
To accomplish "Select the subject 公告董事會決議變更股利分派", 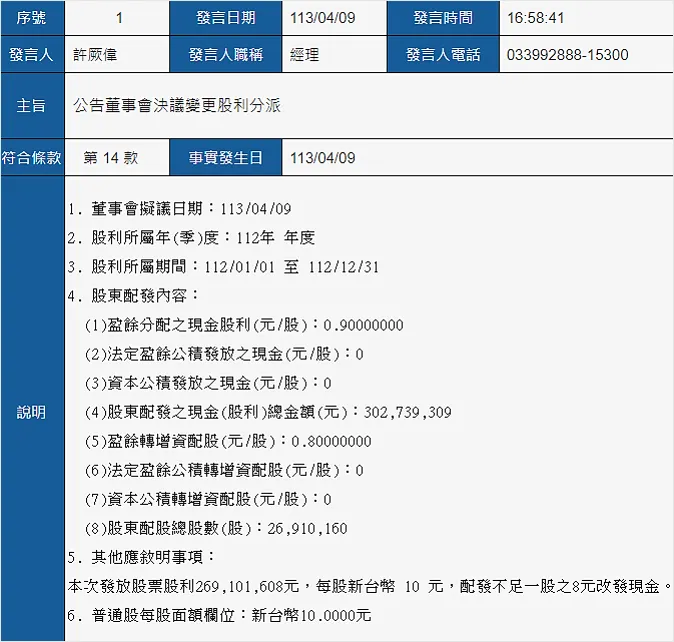I will click(177, 105).
